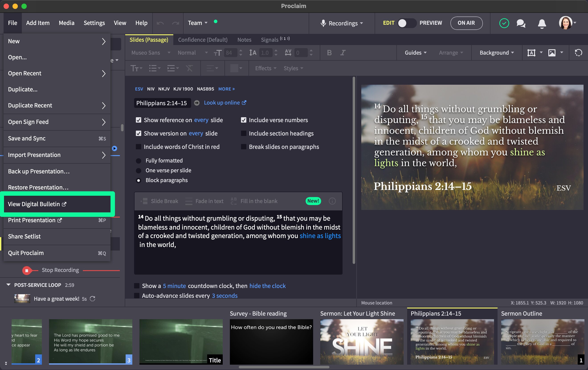Click the go arrow beside passage reference
Viewport: 588px width, 370px height.
(x=197, y=103)
